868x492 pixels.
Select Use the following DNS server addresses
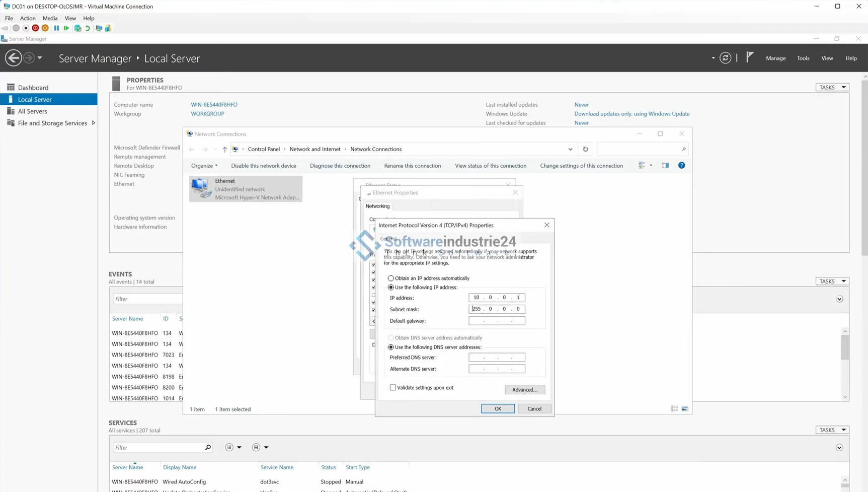pos(391,347)
